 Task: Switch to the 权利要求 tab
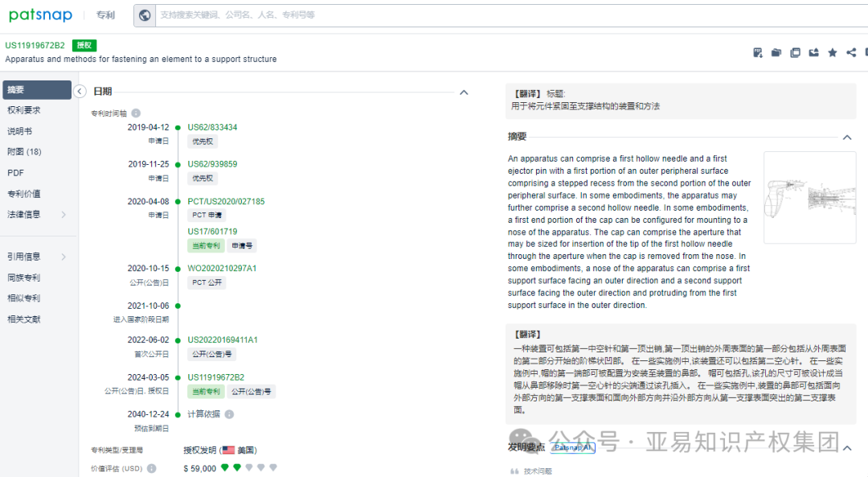point(29,111)
